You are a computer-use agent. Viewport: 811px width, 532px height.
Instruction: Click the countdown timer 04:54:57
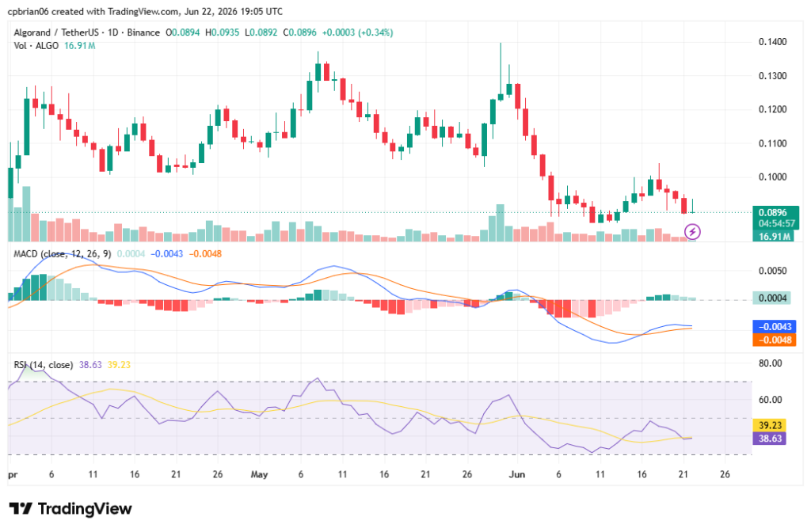[x=776, y=224]
